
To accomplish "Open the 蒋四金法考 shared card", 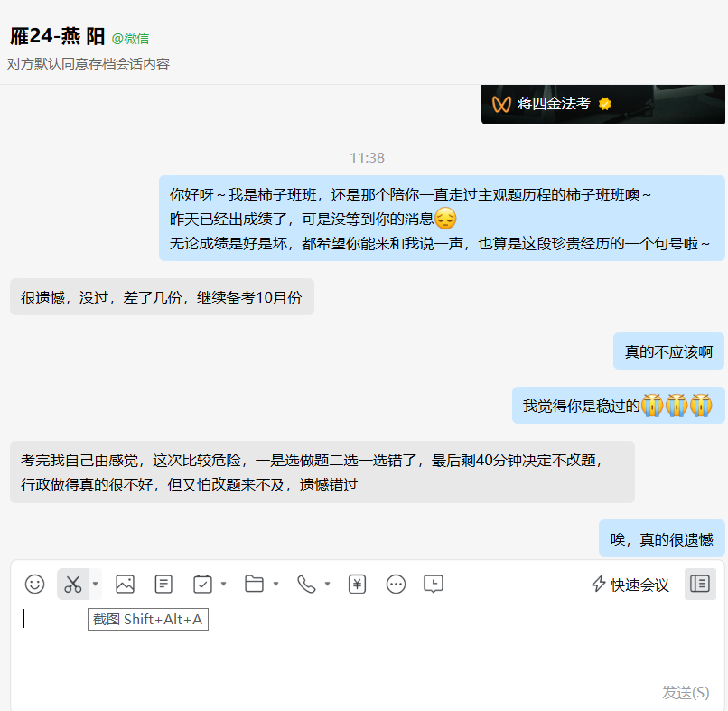I will [x=603, y=104].
